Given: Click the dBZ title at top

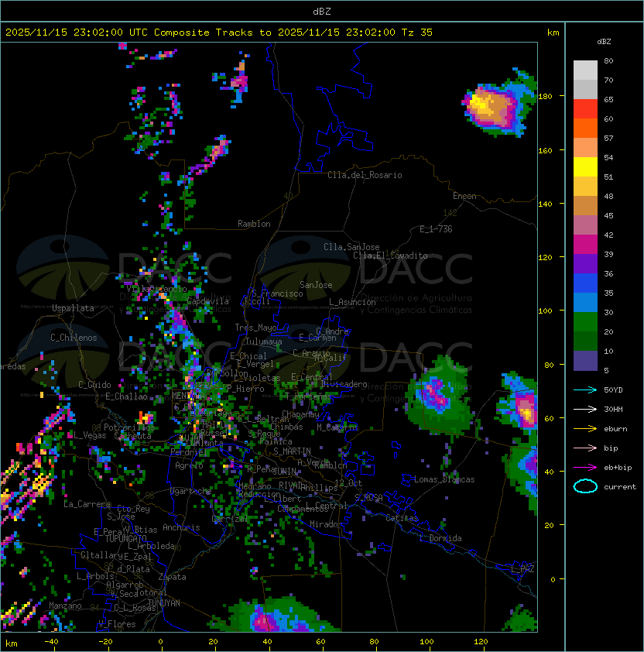Looking at the screenshot, I should coord(322,11).
